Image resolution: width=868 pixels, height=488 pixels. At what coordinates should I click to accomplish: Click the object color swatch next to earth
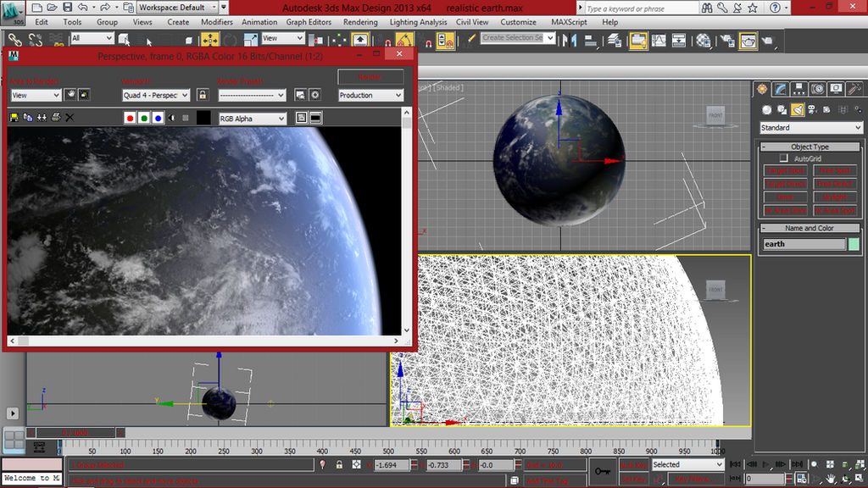(854, 244)
